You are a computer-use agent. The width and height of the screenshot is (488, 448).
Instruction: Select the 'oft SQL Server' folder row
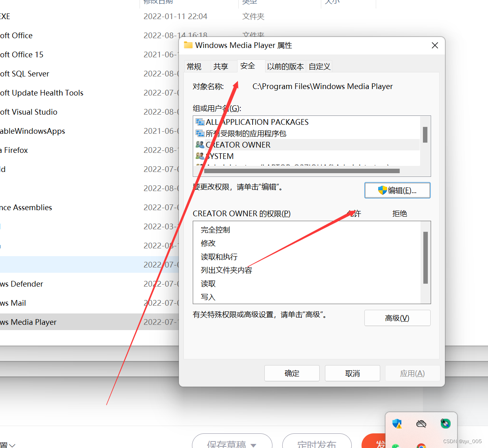[x=89, y=74]
